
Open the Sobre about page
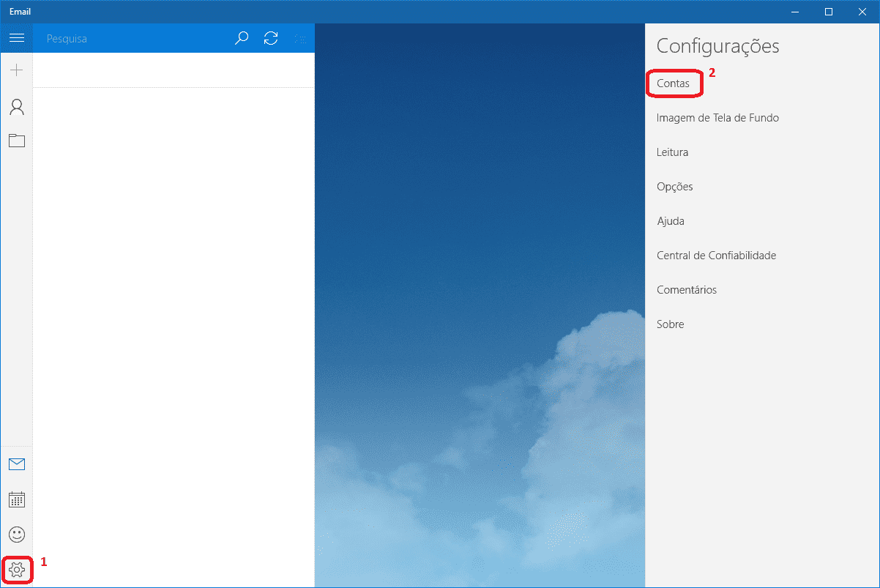670,324
